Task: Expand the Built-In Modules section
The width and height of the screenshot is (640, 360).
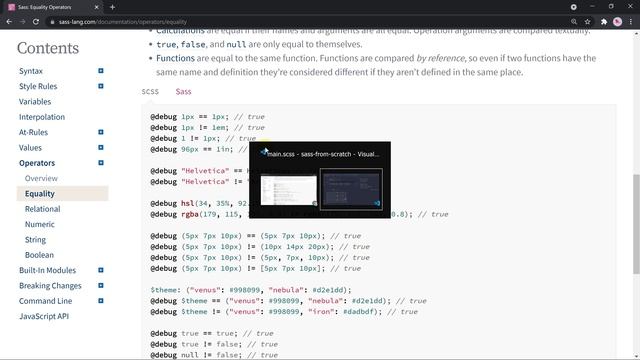Action: (x=101, y=270)
